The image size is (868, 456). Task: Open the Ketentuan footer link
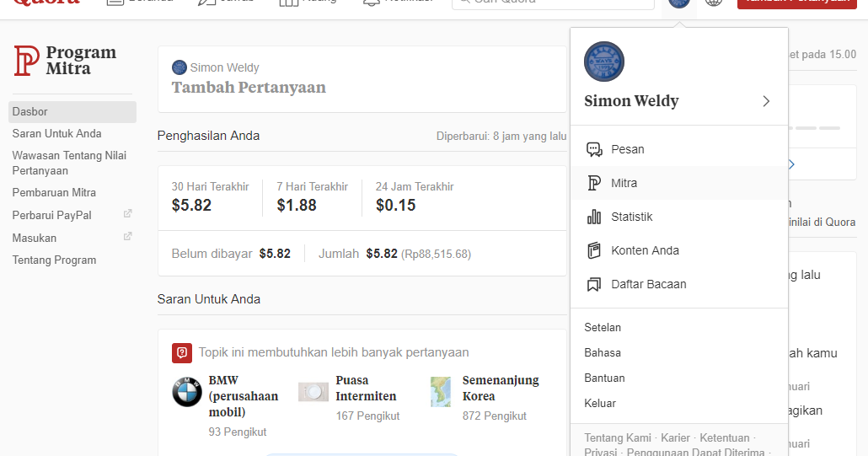[x=725, y=437]
